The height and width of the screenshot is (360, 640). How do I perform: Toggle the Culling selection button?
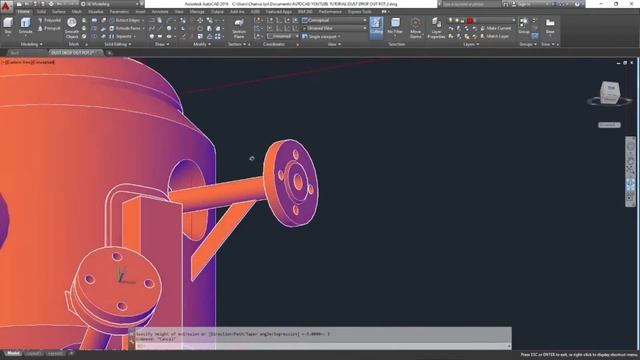[x=376, y=27]
